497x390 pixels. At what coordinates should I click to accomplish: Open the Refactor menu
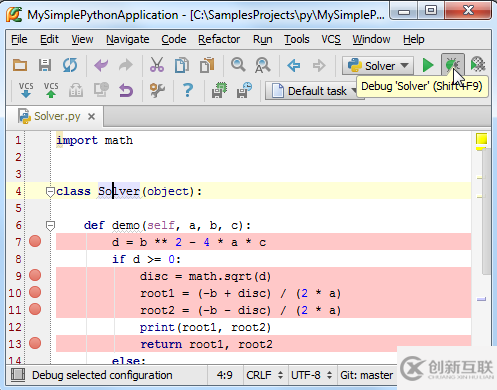click(219, 39)
